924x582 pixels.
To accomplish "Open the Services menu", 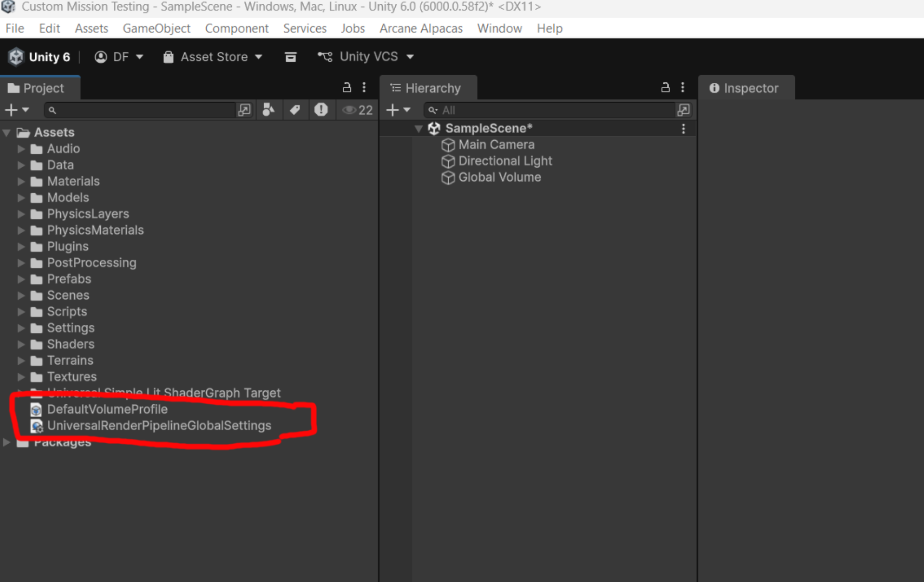I will 305,28.
